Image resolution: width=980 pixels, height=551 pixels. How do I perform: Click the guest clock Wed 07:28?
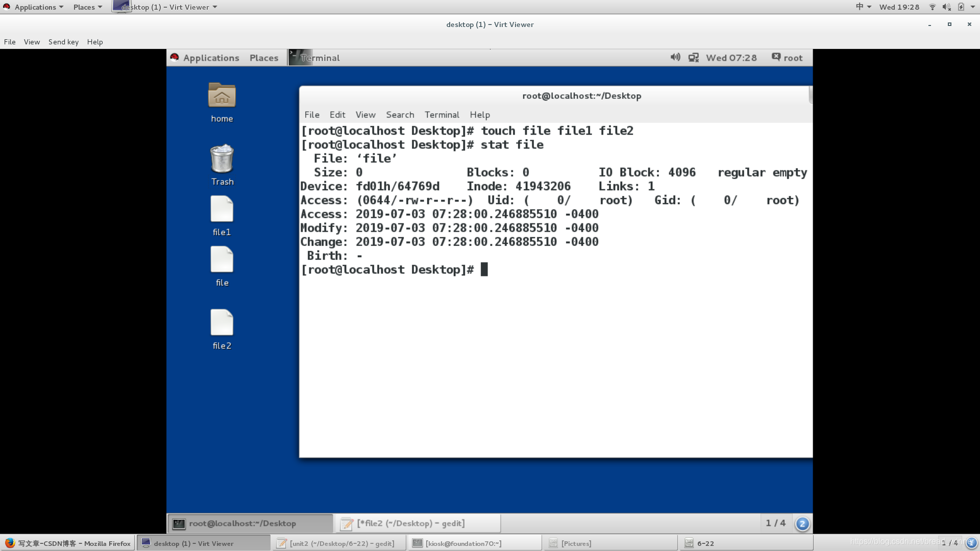tap(731, 58)
